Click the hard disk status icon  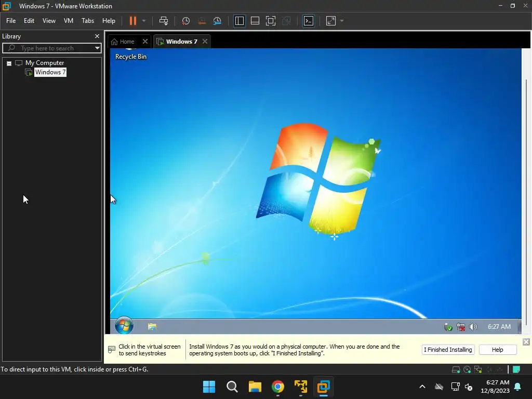(x=456, y=369)
